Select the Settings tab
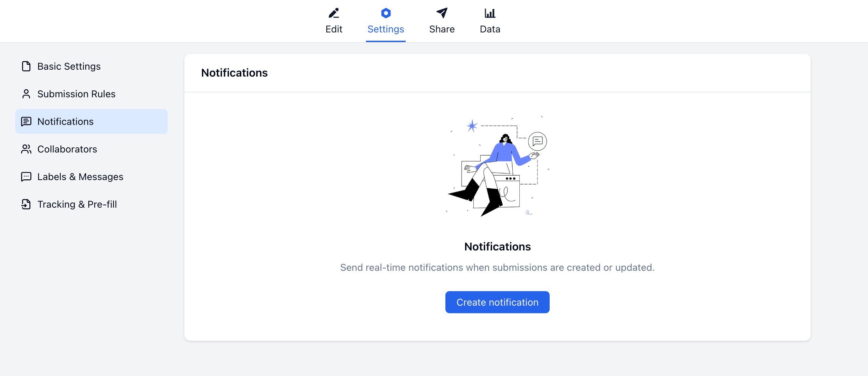Viewport: 868px width, 376px height. pos(386,29)
